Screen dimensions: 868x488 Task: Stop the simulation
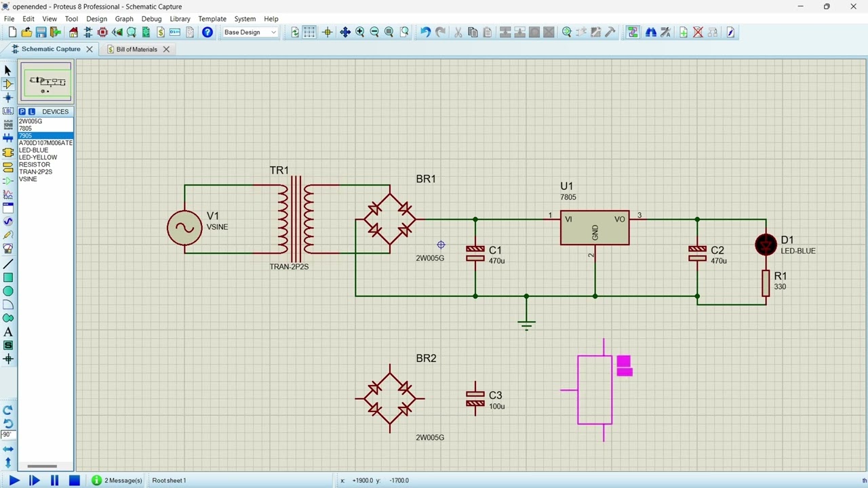coord(75,481)
